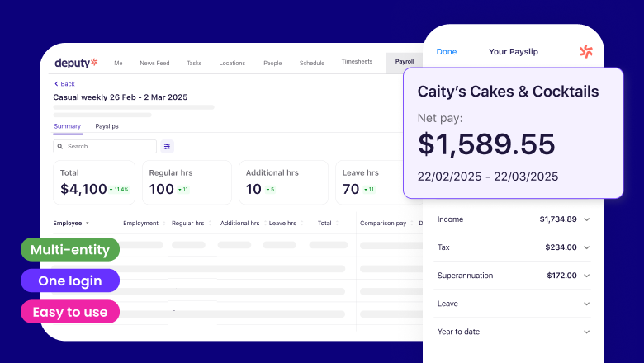Click the Your Payslip title
This screenshot has height=363, width=644.
point(514,52)
